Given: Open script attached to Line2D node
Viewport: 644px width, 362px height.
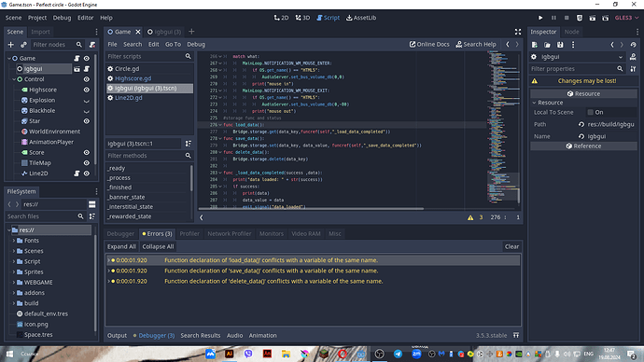Looking at the screenshot, I should pyautogui.click(x=77, y=174).
